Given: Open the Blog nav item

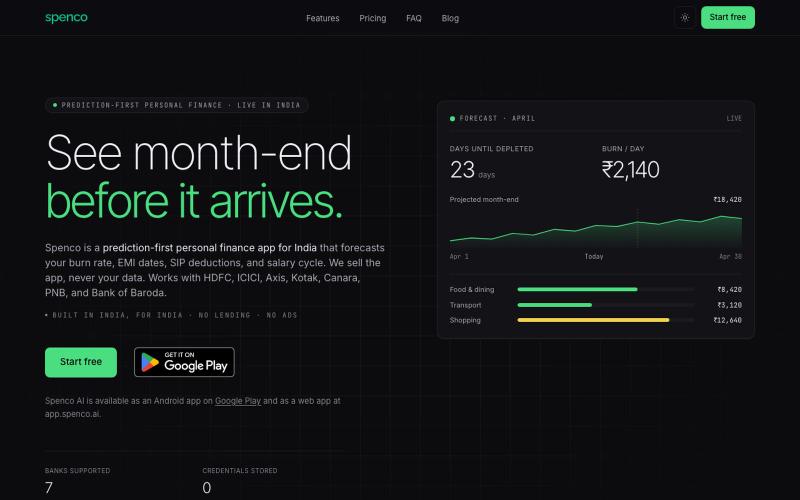Looking at the screenshot, I should [450, 18].
